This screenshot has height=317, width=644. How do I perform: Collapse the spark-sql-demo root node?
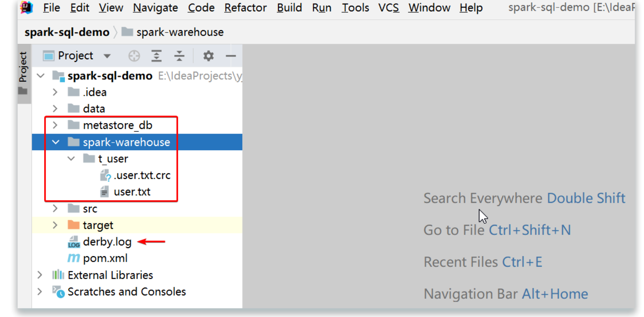[x=41, y=75]
